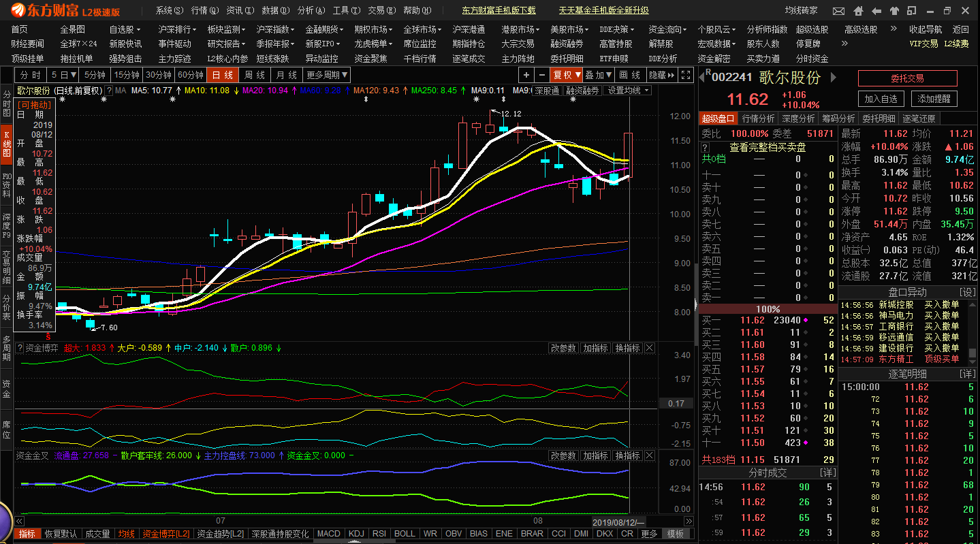Select the 日线 daily period

click(222, 75)
